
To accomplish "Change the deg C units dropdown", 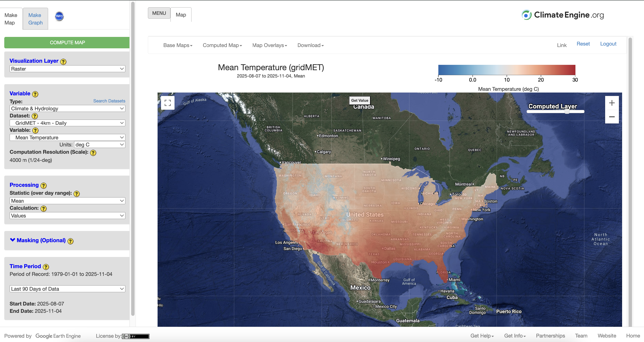I will pyautogui.click(x=100, y=144).
